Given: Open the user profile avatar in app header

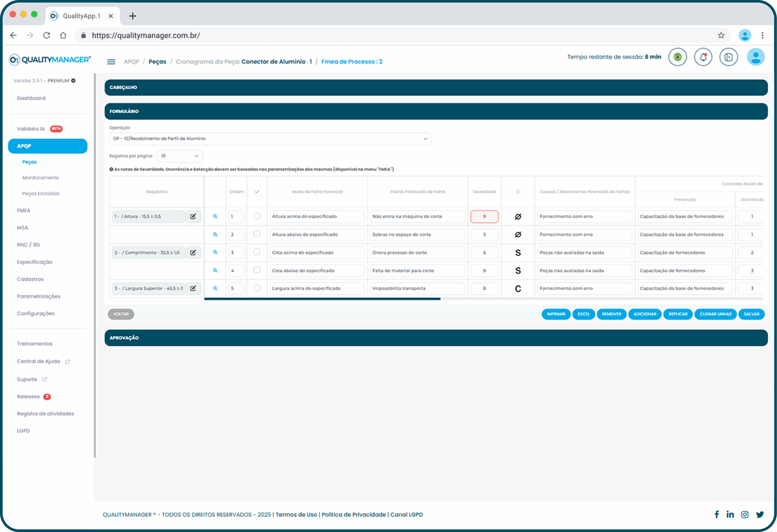Looking at the screenshot, I should (755, 57).
